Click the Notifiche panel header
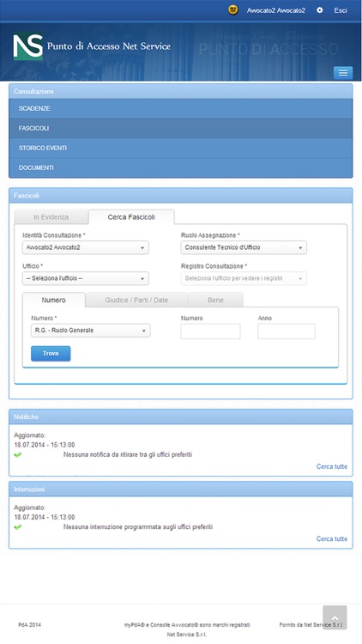362x644 pixels. tap(181, 416)
